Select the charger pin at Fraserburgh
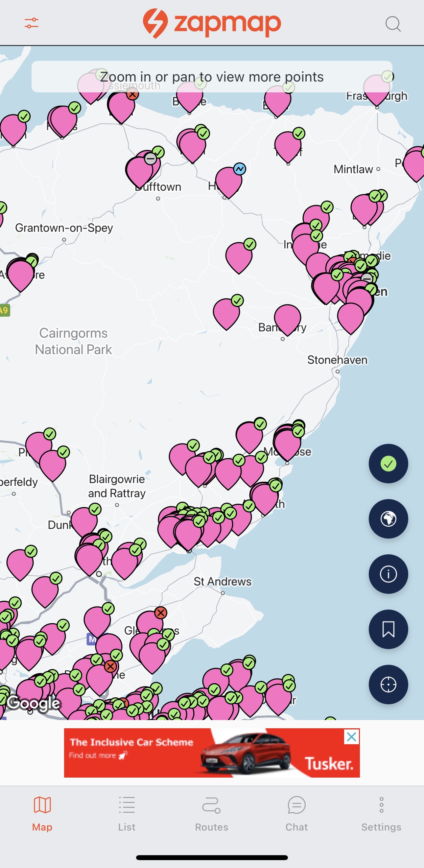Screen dimensions: 424x868 point(377,90)
